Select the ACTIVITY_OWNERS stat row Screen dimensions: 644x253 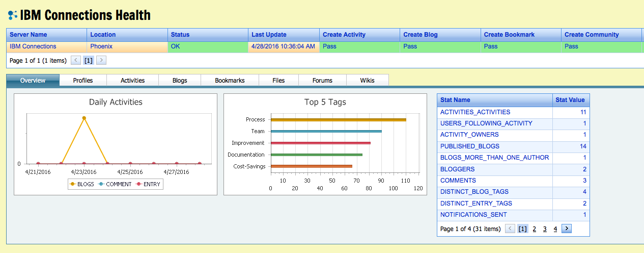click(513, 135)
